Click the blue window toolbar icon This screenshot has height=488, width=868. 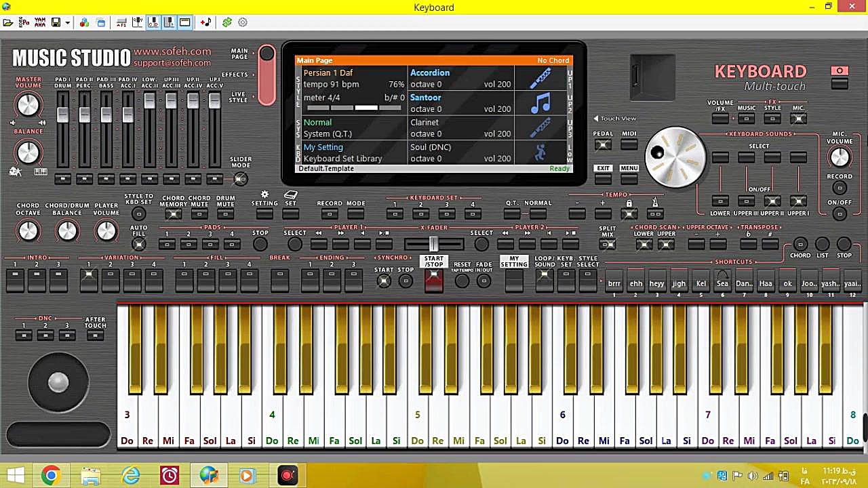tap(101, 22)
